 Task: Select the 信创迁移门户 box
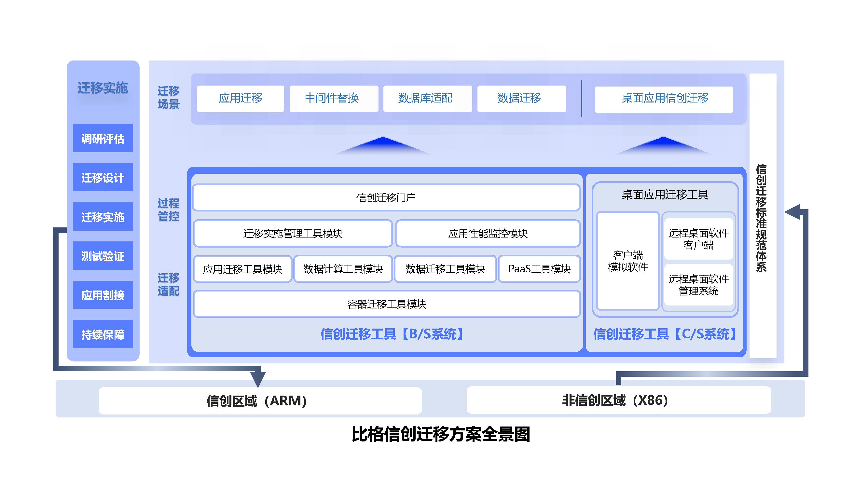pyautogui.click(x=386, y=197)
